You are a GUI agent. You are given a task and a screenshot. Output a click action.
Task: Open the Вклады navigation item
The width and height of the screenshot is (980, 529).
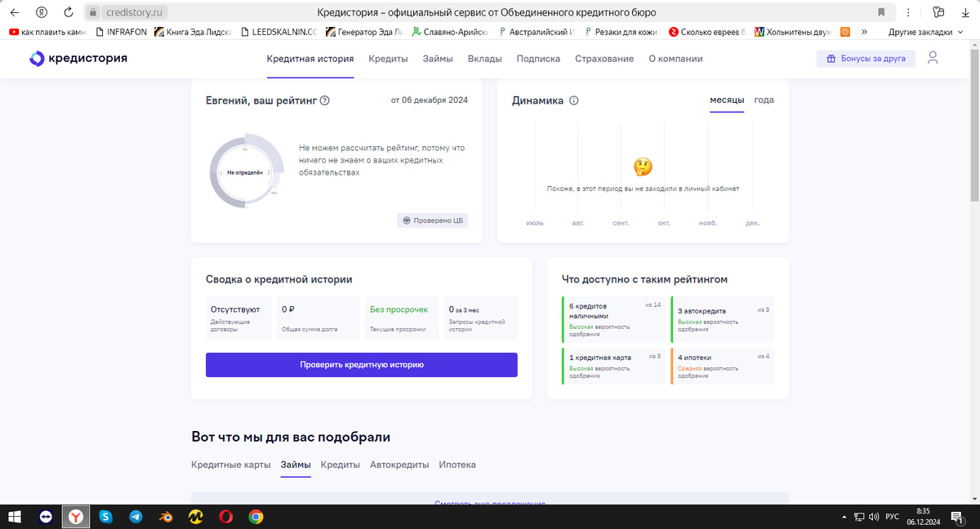[485, 59]
